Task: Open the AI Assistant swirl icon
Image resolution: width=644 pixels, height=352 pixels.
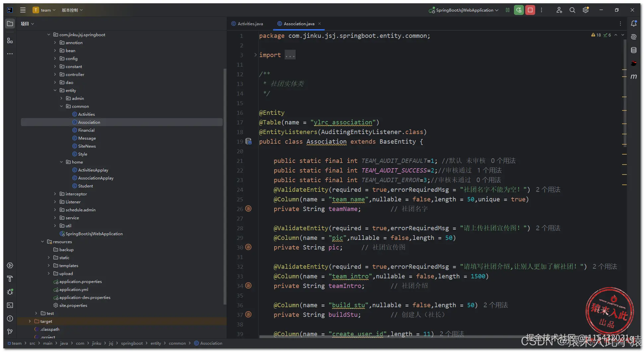Action: point(634,37)
